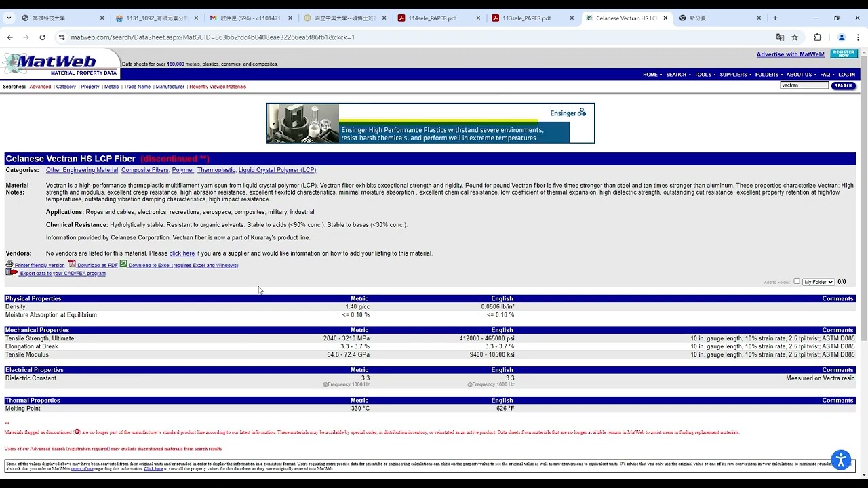
Task: Click the search field containing 'vectran'
Action: (x=804, y=86)
